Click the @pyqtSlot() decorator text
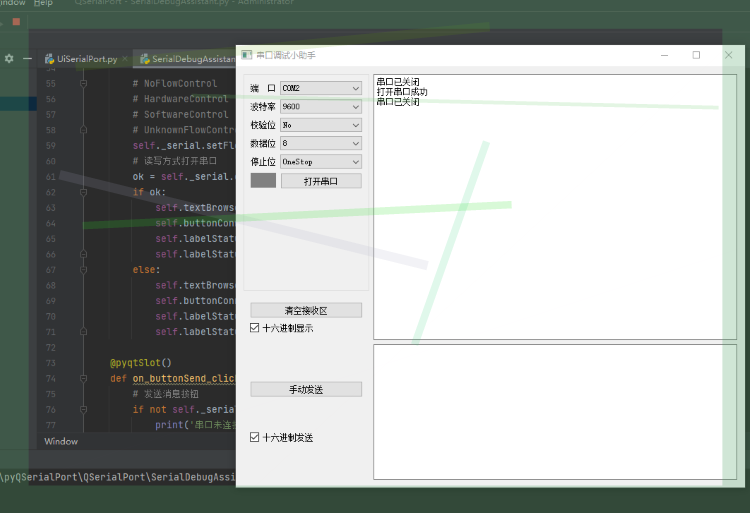The image size is (750, 513). [141, 363]
